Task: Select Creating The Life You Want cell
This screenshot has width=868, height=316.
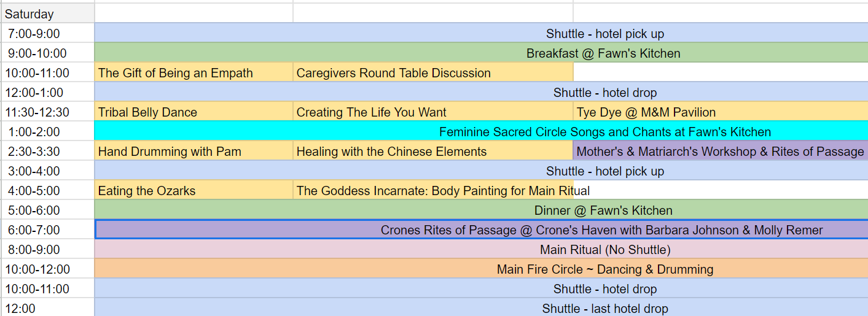Action: click(433, 112)
